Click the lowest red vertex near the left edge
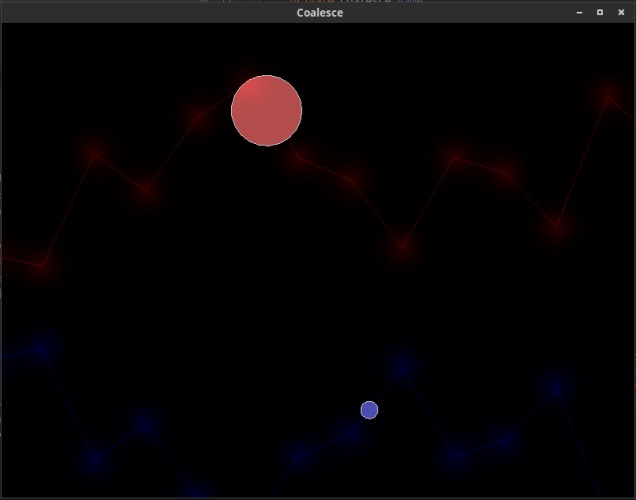 tap(43, 266)
